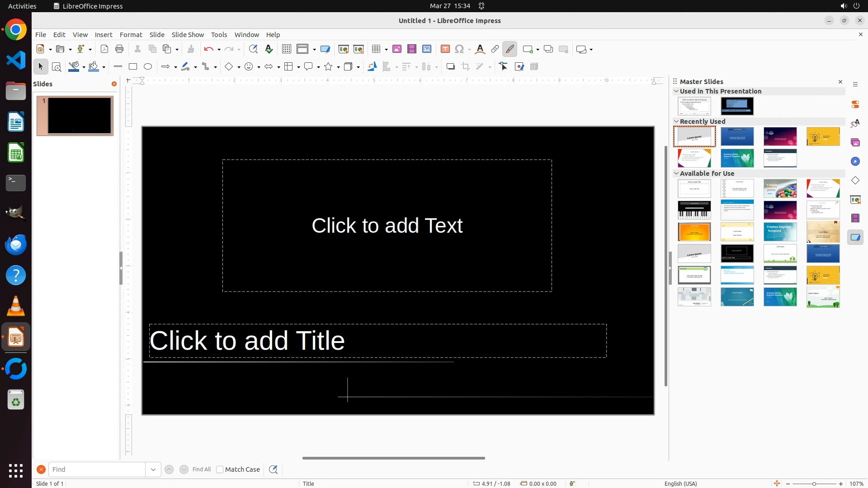Open the Navigator sidebar icon
The image size is (868, 488).
click(x=855, y=162)
